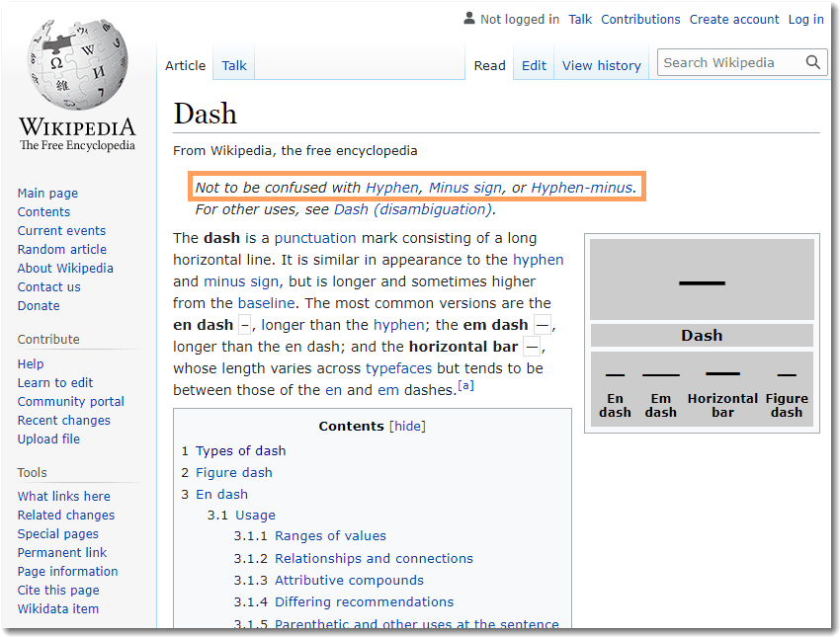Click Permanent link in Tools
The image size is (840, 637).
tap(62, 552)
